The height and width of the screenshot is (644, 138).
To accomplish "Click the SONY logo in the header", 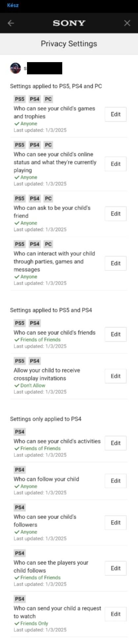I will click(69, 23).
